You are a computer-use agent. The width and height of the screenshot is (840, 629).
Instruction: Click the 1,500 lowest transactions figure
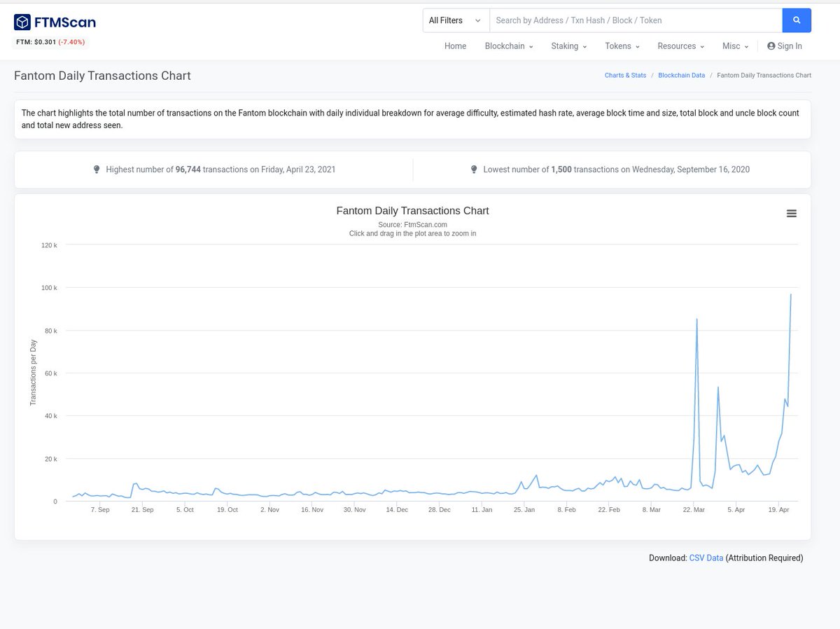561,170
